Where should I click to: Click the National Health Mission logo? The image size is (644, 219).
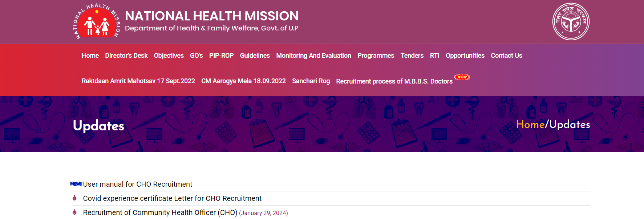click(x=97, y=21)
